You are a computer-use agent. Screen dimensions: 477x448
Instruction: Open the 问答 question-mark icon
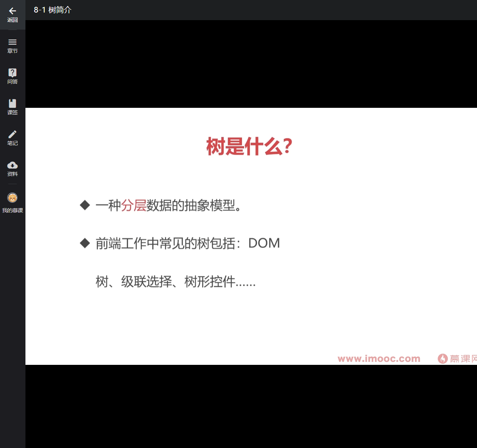[x=13, y=73]
